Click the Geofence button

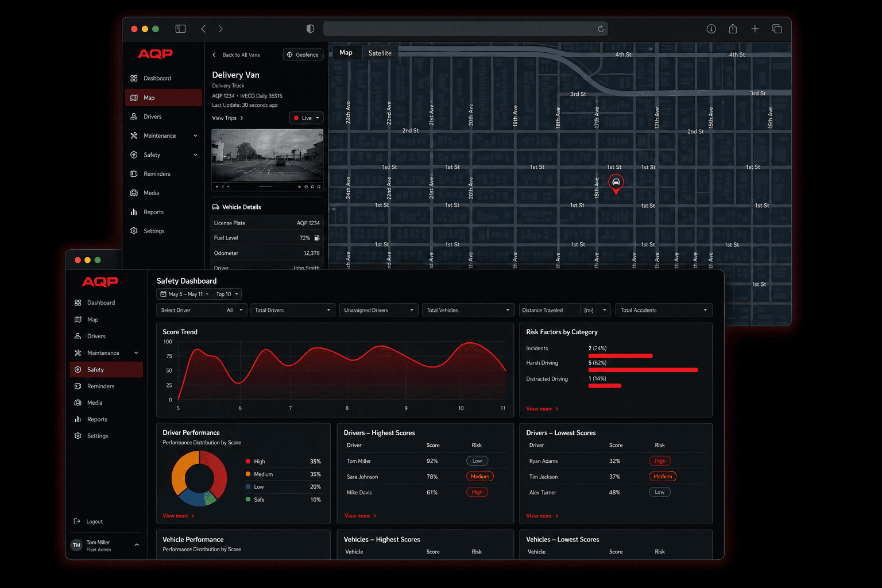point(303,55)
